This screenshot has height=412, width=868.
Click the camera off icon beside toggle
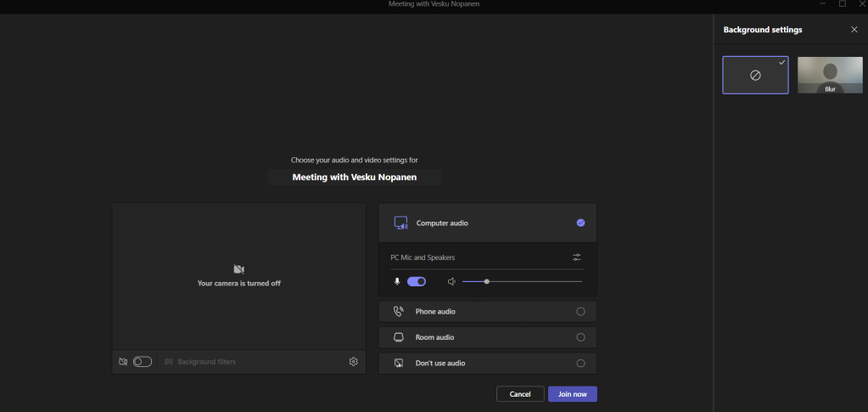pyautogui.click(x=123, y=362)
